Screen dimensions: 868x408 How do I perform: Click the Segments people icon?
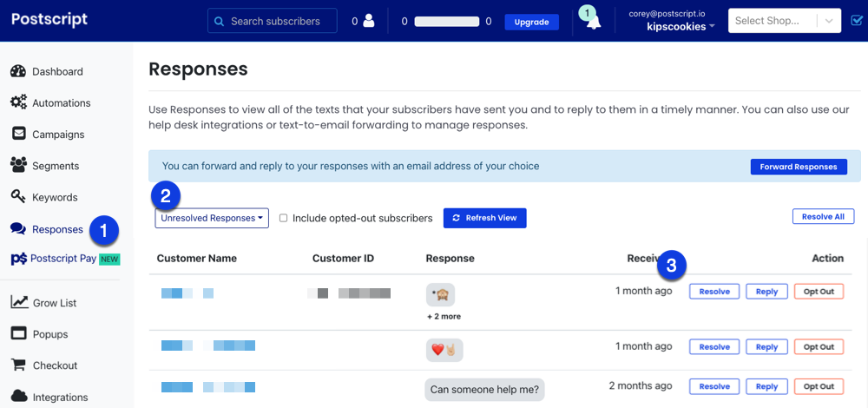coord(18,166)
